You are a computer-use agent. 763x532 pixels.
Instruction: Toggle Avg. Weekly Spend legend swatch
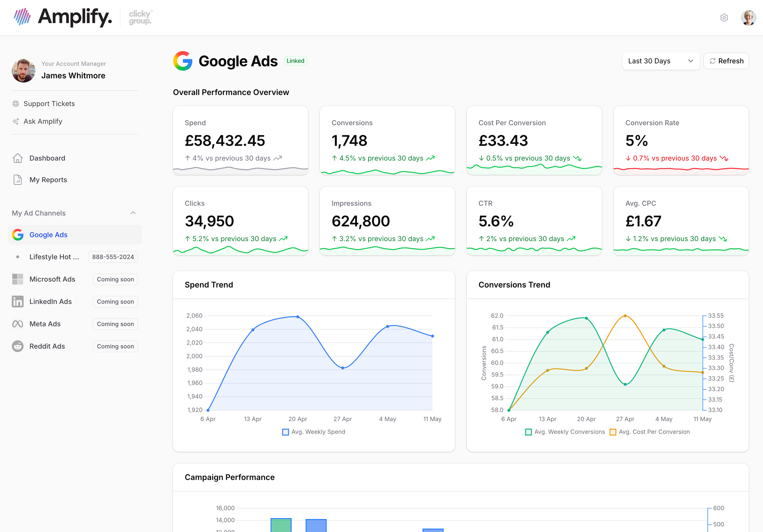click(286, 432)
